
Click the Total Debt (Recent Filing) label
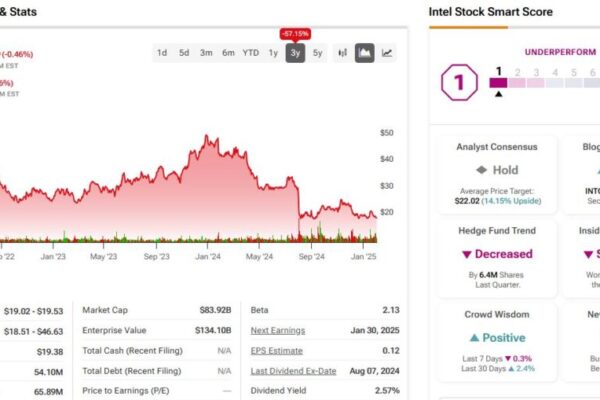click(132, 371)
